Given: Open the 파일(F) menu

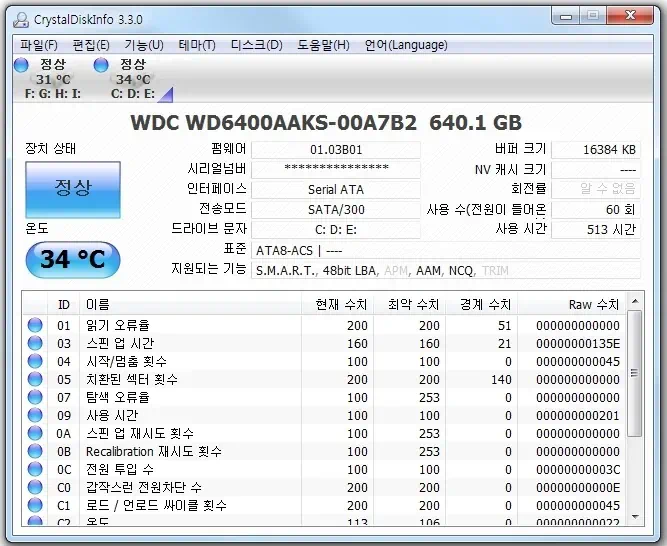Looking at the screenshot, I should 39,45.
